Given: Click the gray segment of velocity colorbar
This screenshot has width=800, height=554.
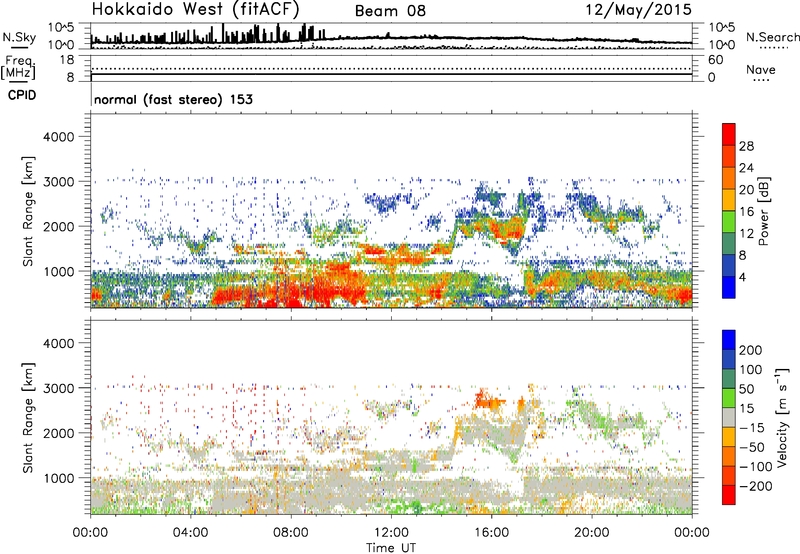Looking at the screenshot, I should (x=729, y=418).
